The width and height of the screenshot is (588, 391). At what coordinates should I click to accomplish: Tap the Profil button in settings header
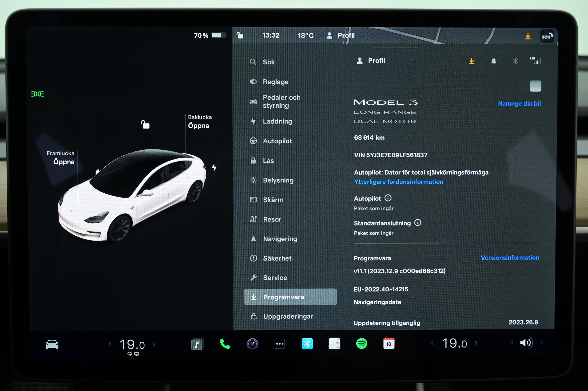coord(371,61)
